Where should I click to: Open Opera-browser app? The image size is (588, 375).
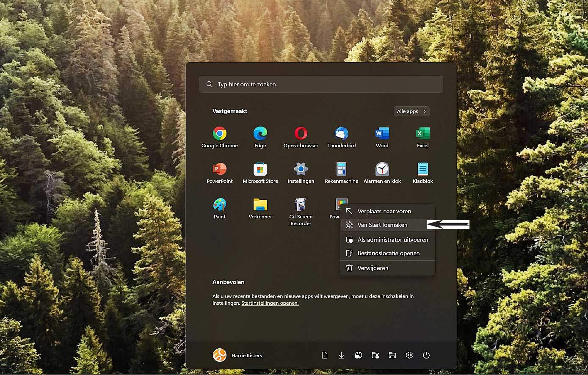click(301, 138)
